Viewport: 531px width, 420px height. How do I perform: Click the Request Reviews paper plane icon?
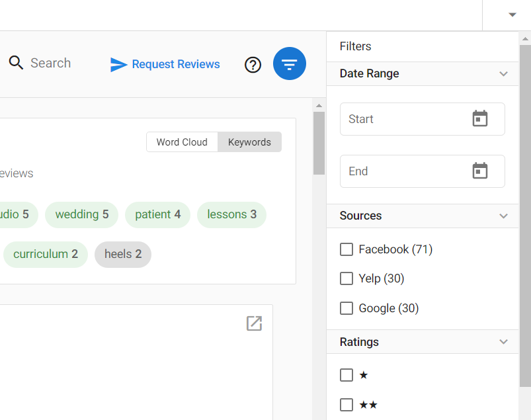(x=118, y=64)
